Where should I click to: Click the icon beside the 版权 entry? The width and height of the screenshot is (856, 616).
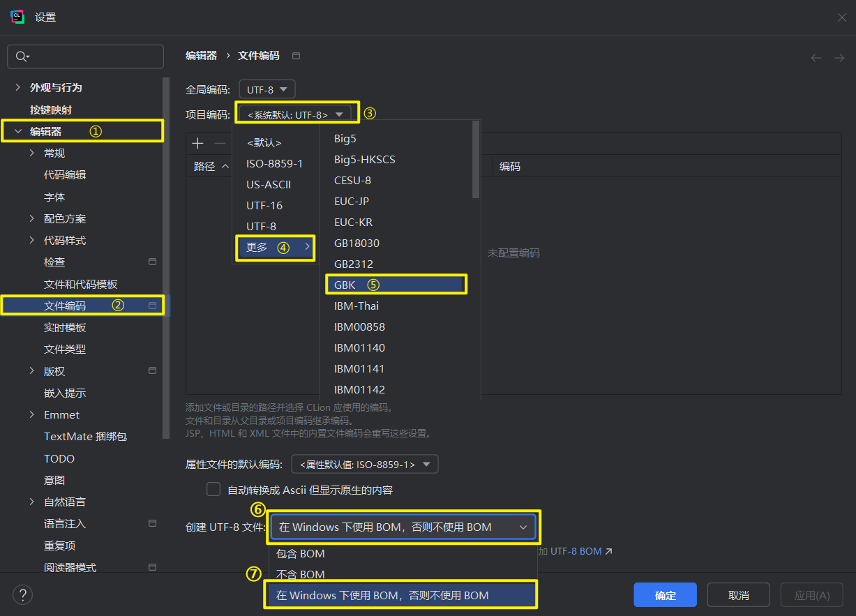[152, 370]
